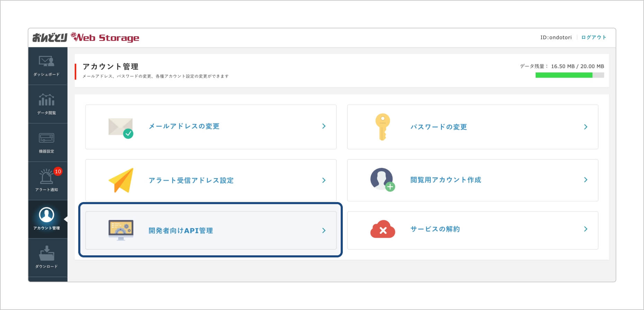Click the 16.50 MB / 20.00 MB value

point(578,66)
